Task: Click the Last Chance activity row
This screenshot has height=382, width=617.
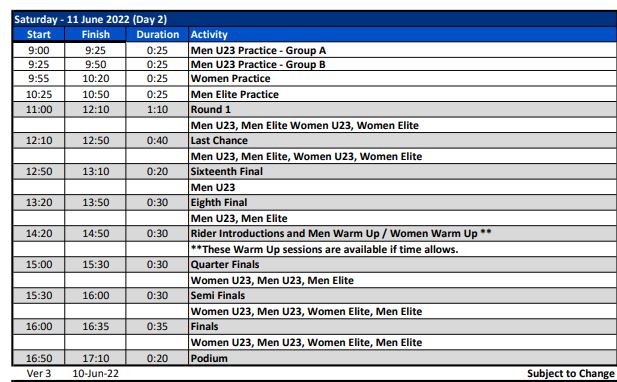Action: [x=315, y=140]
